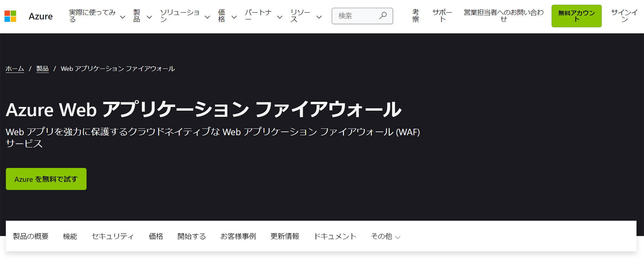Expand the その他 dropdown
644x267 pixels.
tap(386, 236)
